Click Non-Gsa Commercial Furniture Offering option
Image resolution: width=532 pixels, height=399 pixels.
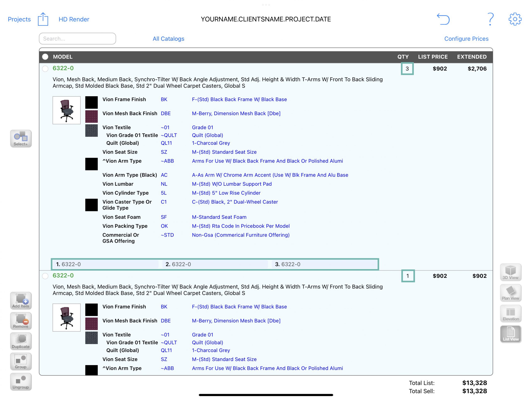point(241,235)
